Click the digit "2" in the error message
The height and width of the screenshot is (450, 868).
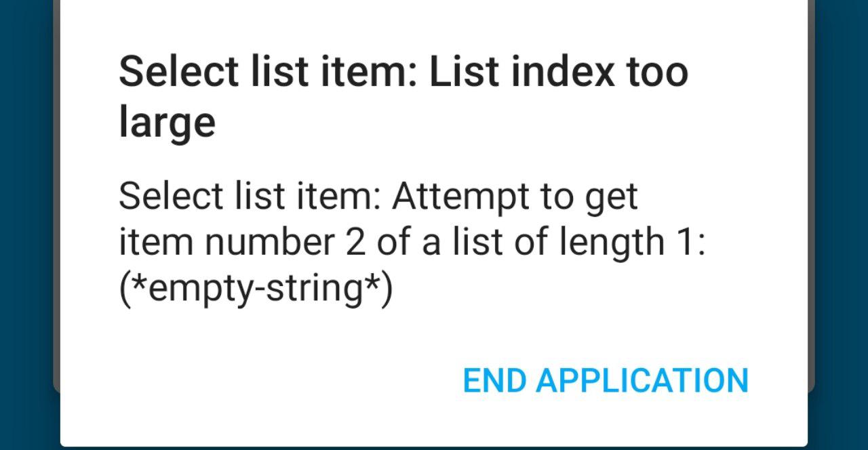point(355,243)
